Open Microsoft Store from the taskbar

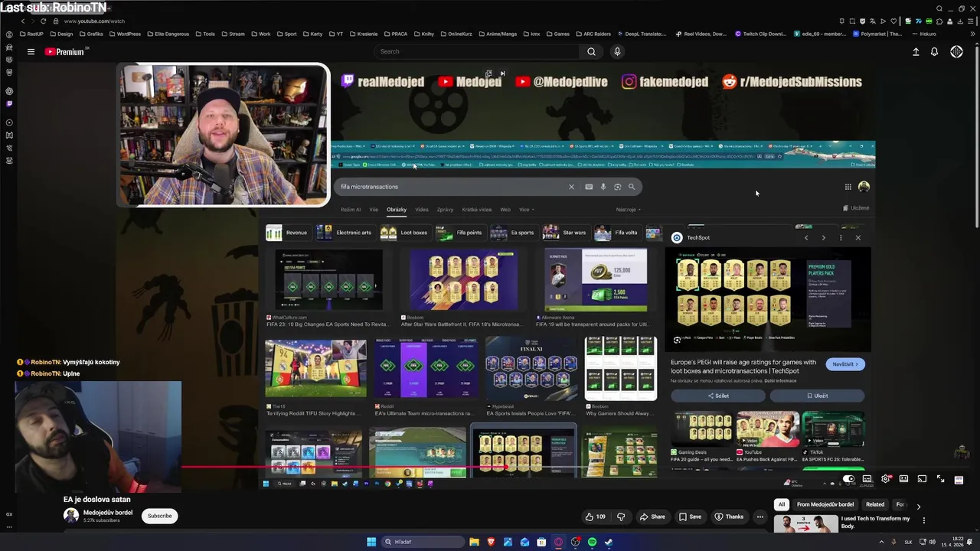(541, 542)
